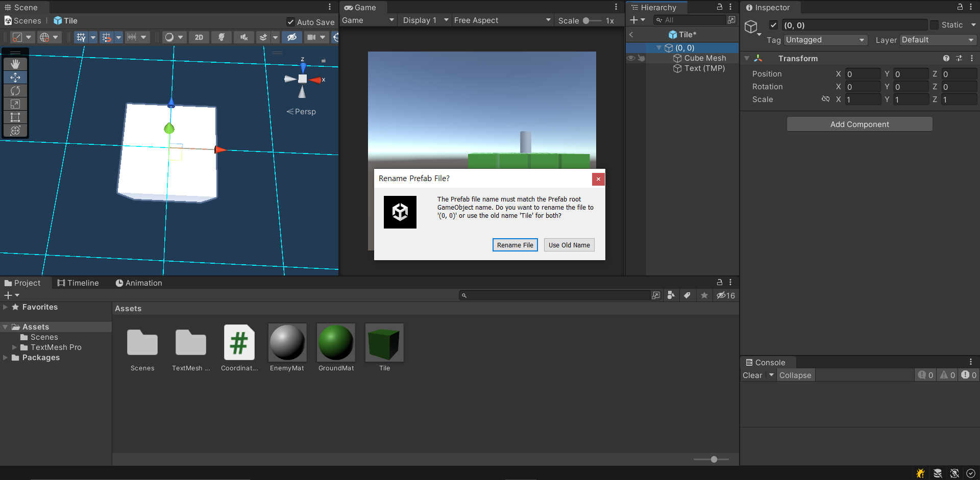Toggle grid visibility on Y axis
980x480 pixels.
click(81, 37)
